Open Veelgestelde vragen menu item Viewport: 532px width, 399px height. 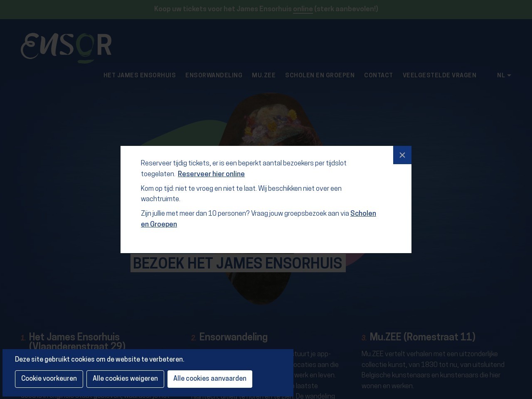click(x=439, y=75)
